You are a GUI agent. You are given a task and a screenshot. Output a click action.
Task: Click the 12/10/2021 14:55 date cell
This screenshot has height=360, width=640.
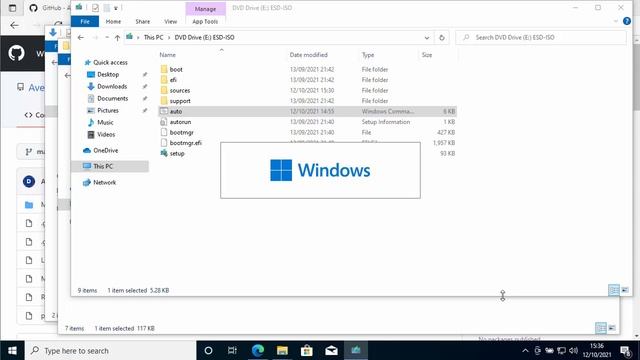[312, 111]
